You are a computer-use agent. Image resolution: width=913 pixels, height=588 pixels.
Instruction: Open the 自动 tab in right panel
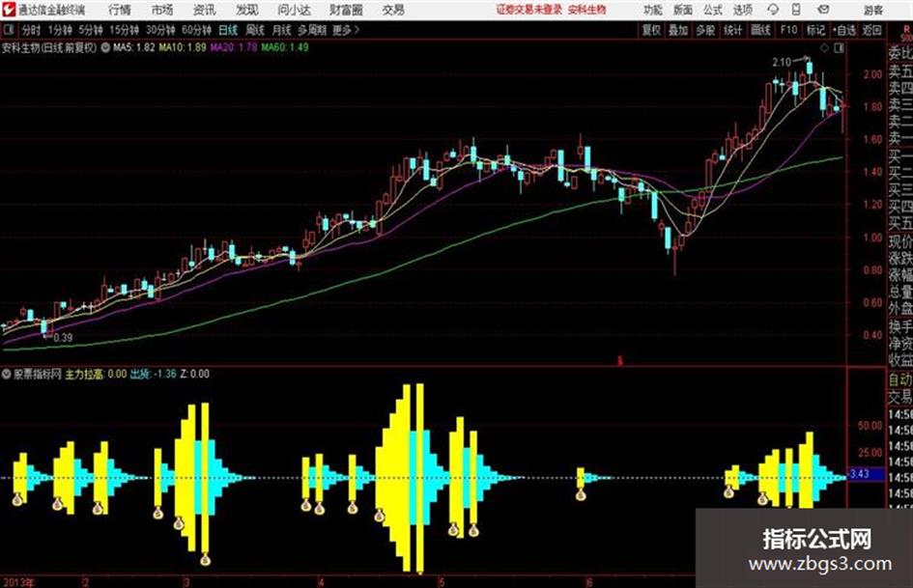tap(899, 379)
